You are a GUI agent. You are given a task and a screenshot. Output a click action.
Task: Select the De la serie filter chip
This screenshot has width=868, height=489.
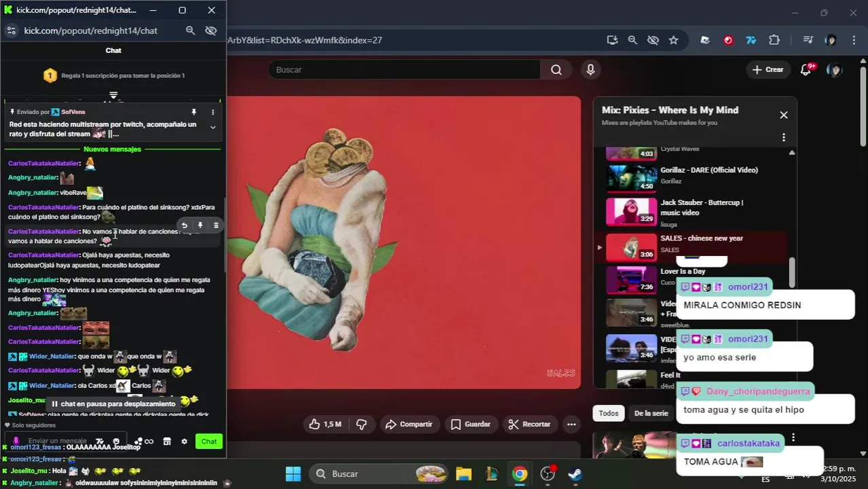tap(651, 413)
